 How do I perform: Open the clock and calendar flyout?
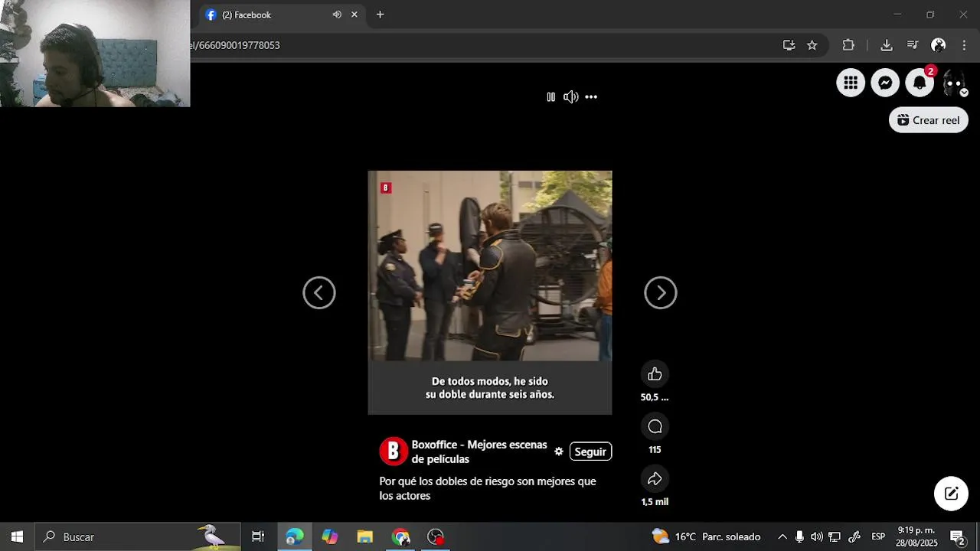pos(916,536)
